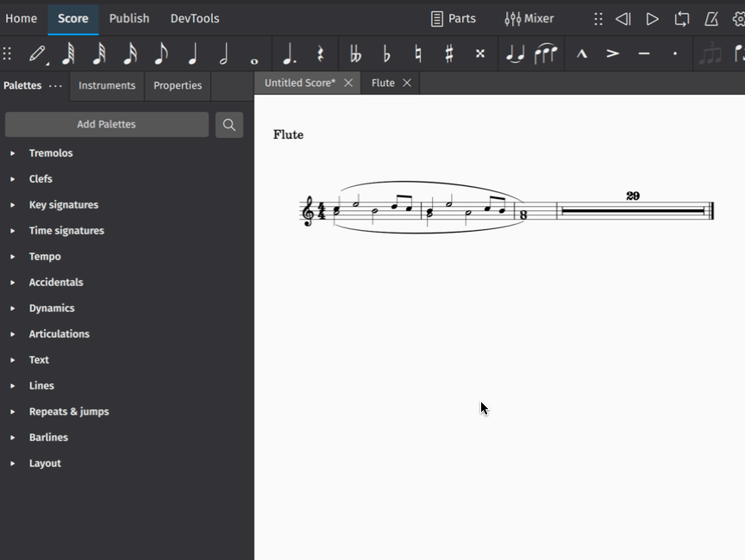Switch to the Publish tab
The width and height of the screenshot is (745, 560).
click(129, 18)
